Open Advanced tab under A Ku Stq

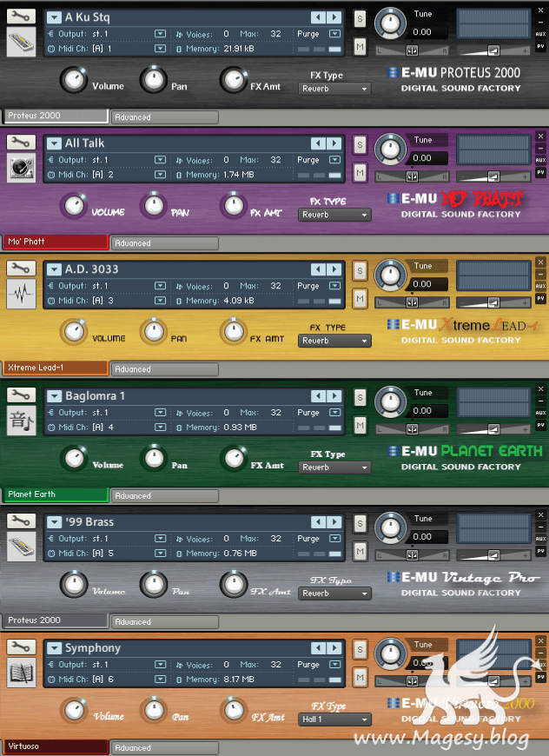point(165,117)
